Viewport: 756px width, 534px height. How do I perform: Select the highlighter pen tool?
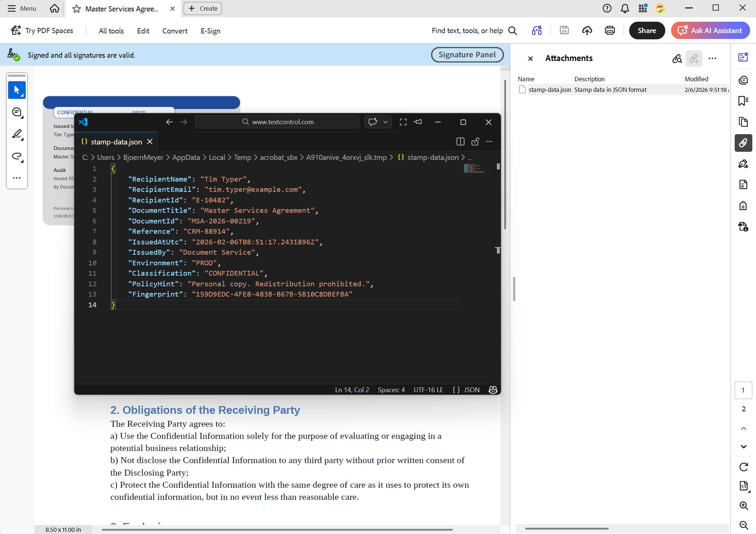[x=17, y=134]
